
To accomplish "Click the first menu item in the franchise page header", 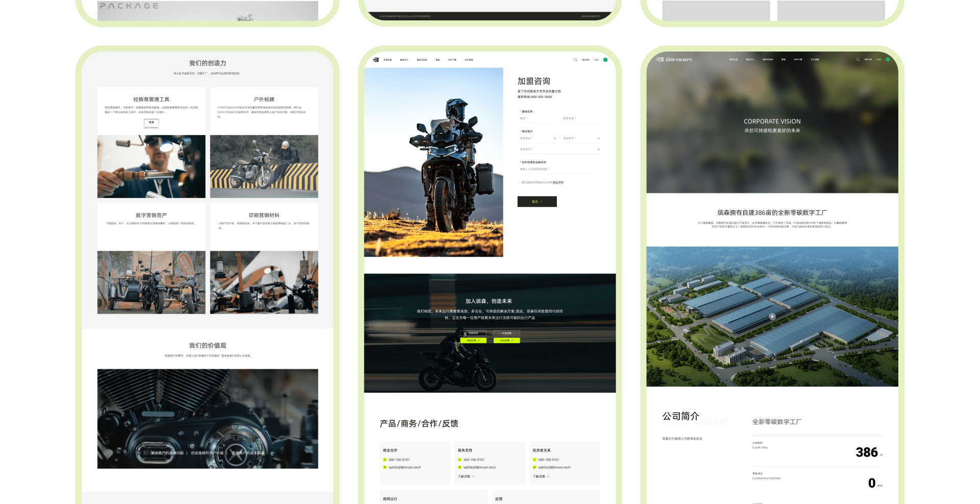I will [x=387, y=60].
